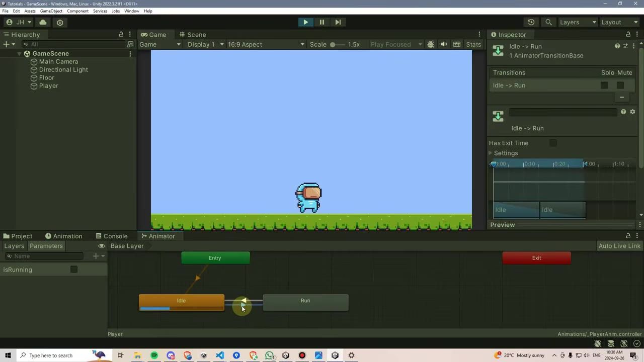Image resolution: width=644 pixels, height=362 pixels.
Task: Open the Inspector help icon
Action: 617,46
